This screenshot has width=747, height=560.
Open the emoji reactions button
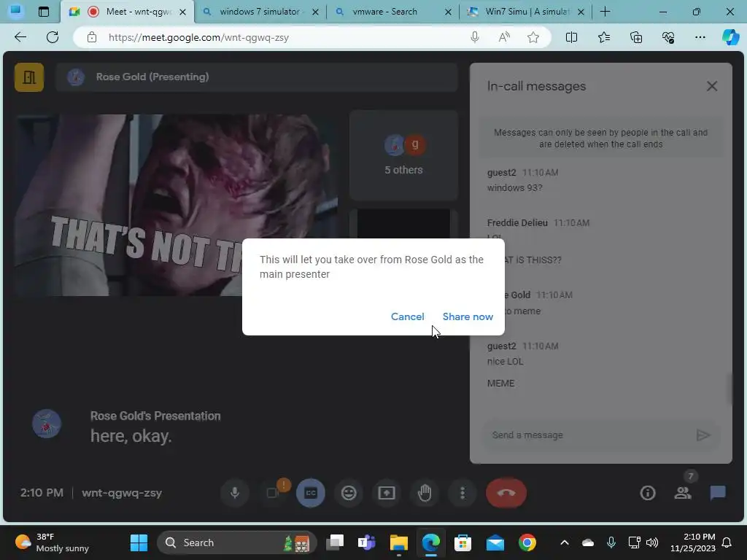point(349,493)
